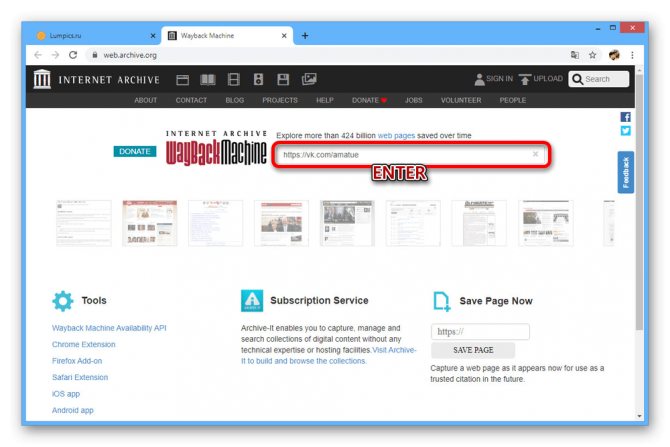Click the site lock icon
670x447 pixels.
pos(95,55)
